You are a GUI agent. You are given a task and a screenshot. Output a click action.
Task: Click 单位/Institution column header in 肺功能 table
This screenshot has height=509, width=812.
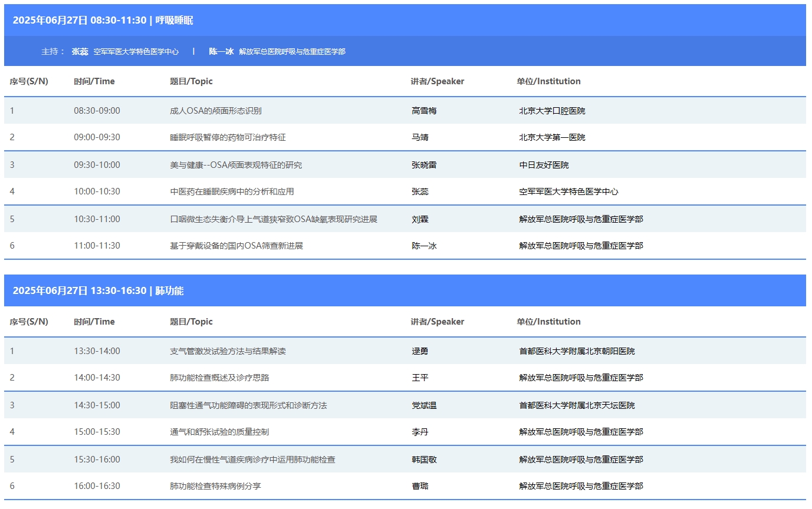549,322
